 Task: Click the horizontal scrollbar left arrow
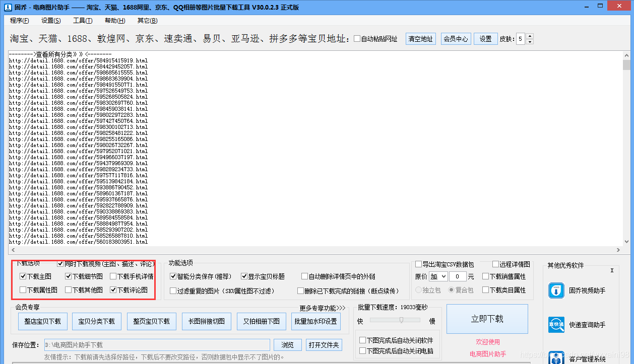(x=12, y=250)
